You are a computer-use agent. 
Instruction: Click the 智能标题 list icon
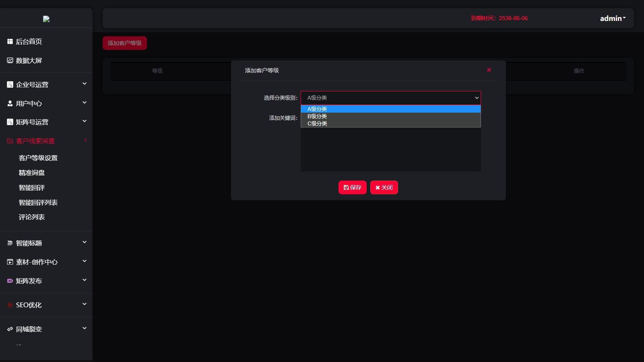coord(10,243)
